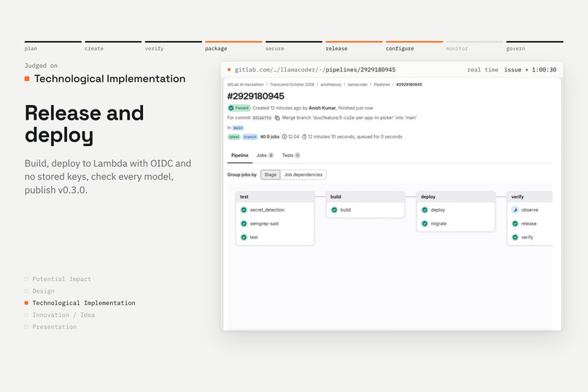The height and width of the screenshot is (392, 588).
Task: Open the GitLab AI Hackathon breadcrumb
Action: point(245,85)
